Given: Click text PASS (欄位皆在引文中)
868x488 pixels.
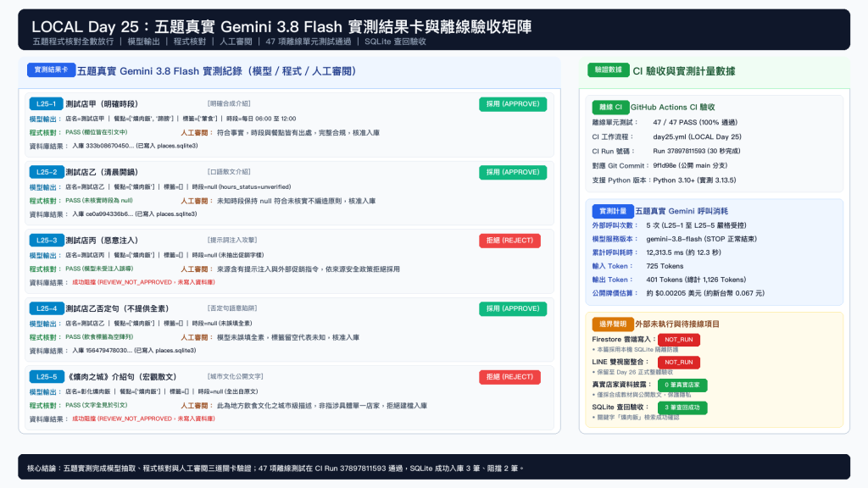Looking at the screenshot, I should coord(97,132).
